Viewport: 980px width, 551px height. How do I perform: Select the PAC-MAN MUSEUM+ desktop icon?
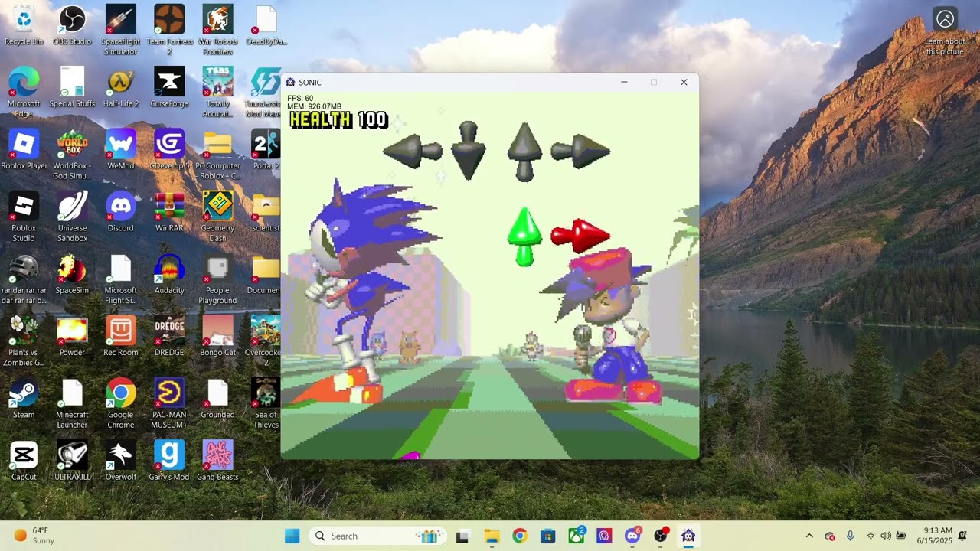coord(169,403)
